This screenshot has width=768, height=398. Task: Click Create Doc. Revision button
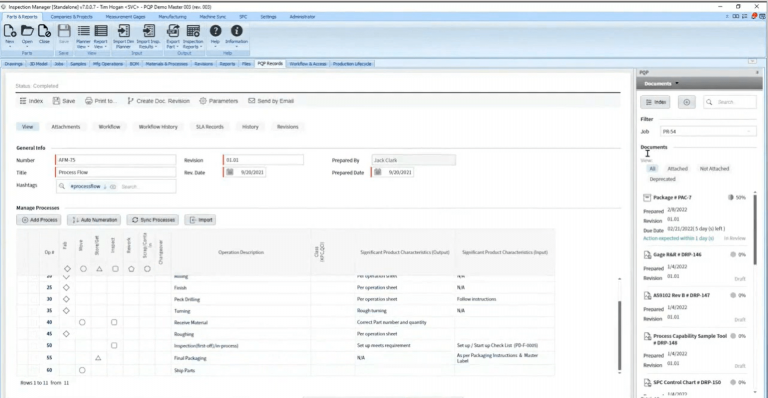[x=158, y=101]
